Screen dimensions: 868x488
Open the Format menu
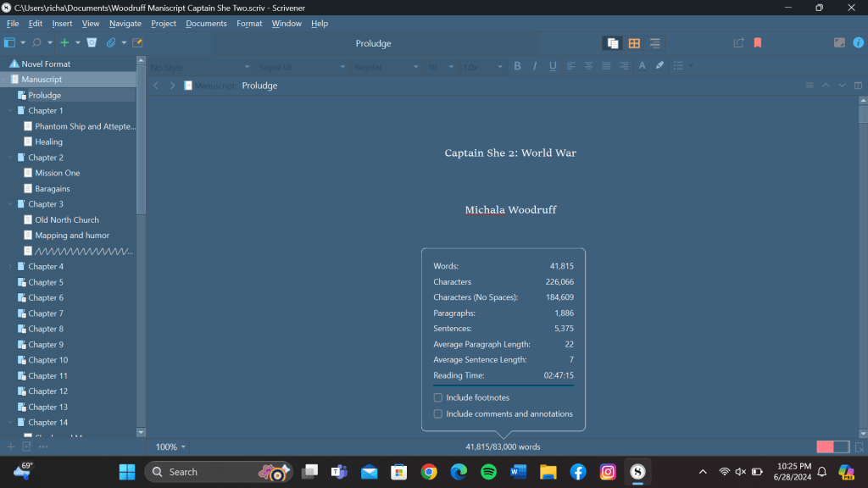click(249, 24)
